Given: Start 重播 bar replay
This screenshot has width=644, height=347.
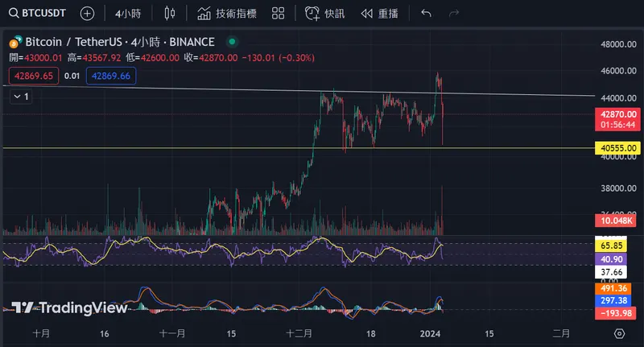Looking at the screenshot, I should [379, 14].
